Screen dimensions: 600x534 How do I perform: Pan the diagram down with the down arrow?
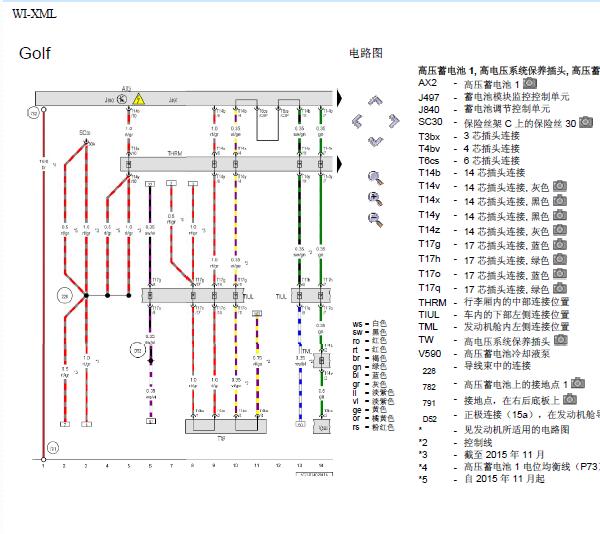point(375,141)
